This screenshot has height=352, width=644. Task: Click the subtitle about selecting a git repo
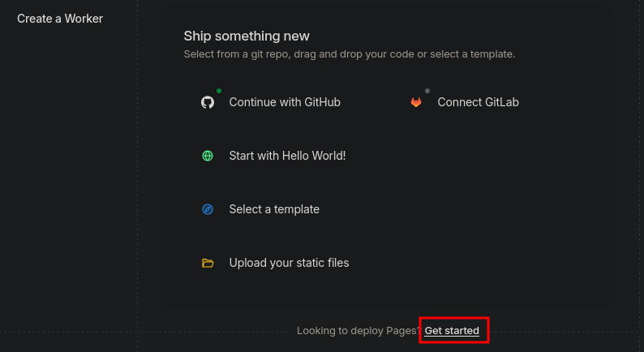tap(350, 54)
